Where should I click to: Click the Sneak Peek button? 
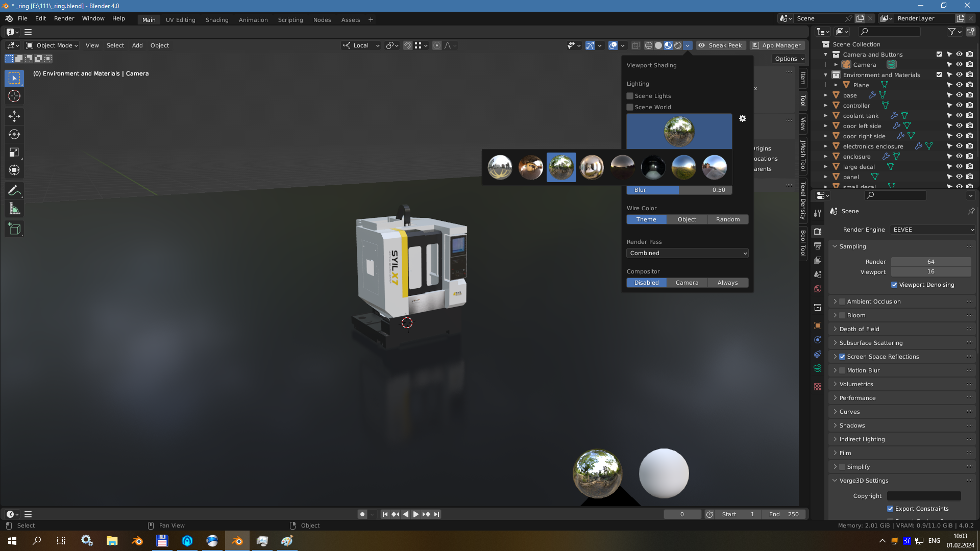click(x=721, y=45)
